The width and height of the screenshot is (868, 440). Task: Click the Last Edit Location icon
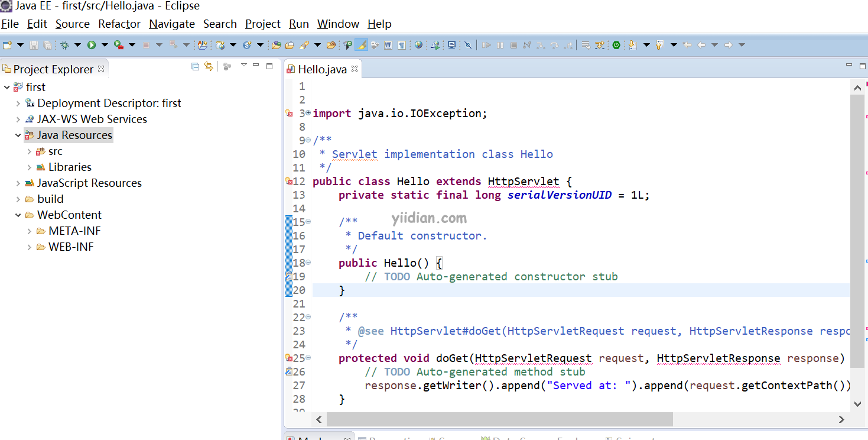[687, 45]
